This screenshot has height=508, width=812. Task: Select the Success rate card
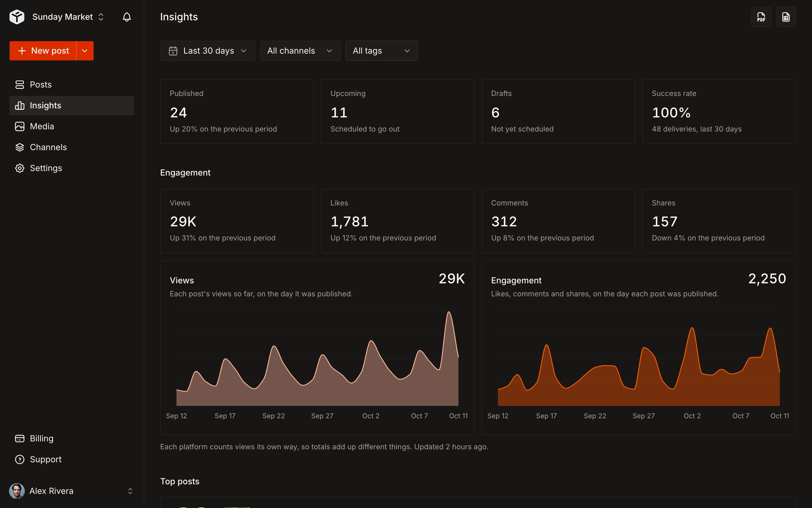point(719,111)
